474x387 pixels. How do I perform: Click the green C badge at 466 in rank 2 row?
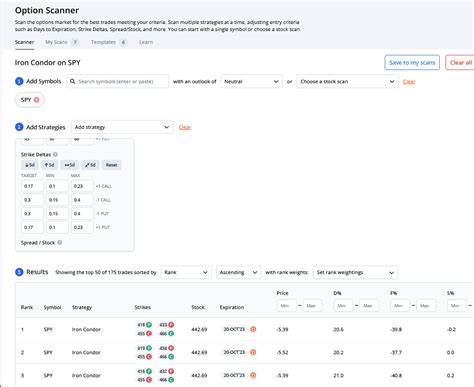(x=171, y=357)
